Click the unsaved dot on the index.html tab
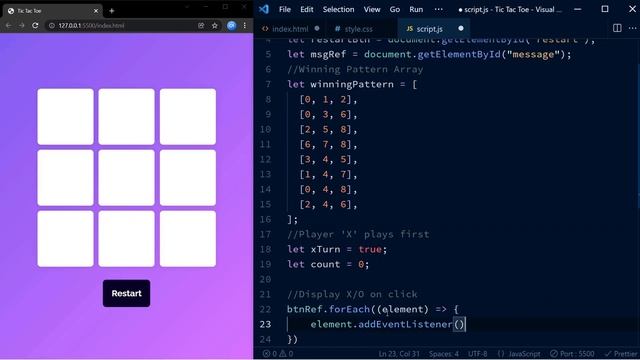Image resolution: width=640 pixels, height=360 pixels. (317, 28)
